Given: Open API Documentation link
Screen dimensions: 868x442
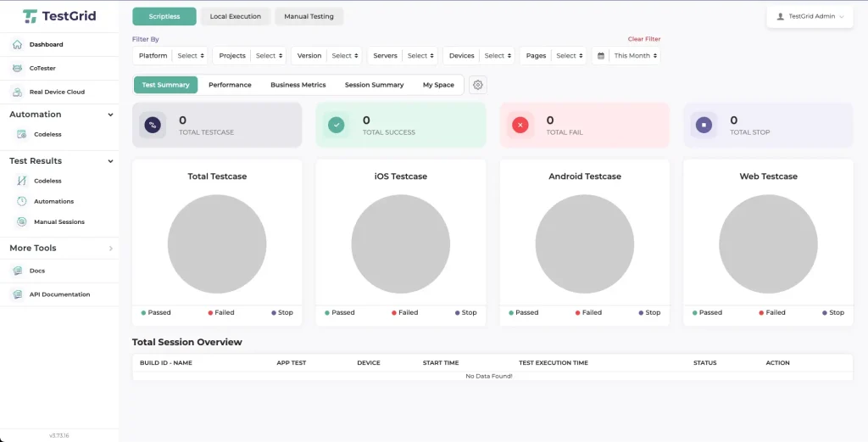Looking at the screenshot, I should (59, 294).
